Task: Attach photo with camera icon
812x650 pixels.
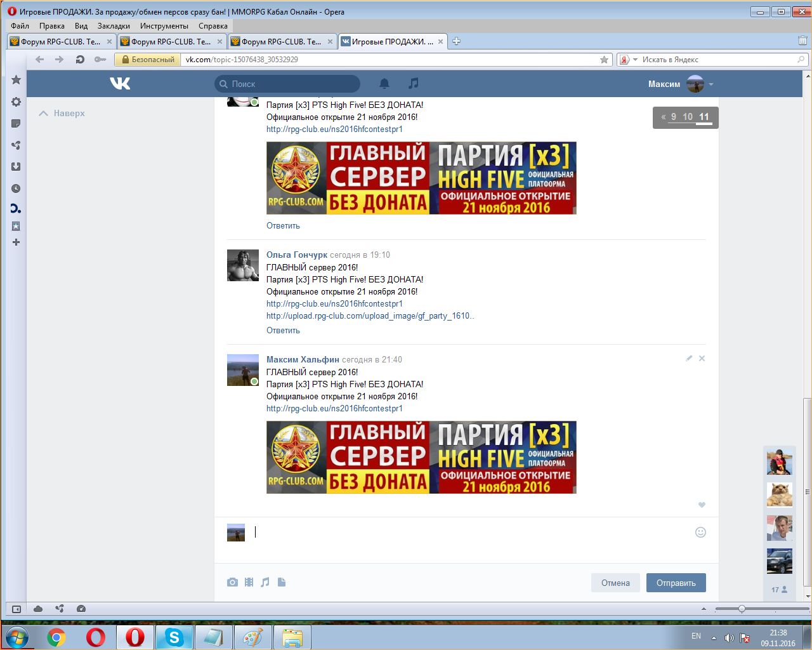Action: tap(232, 582)
